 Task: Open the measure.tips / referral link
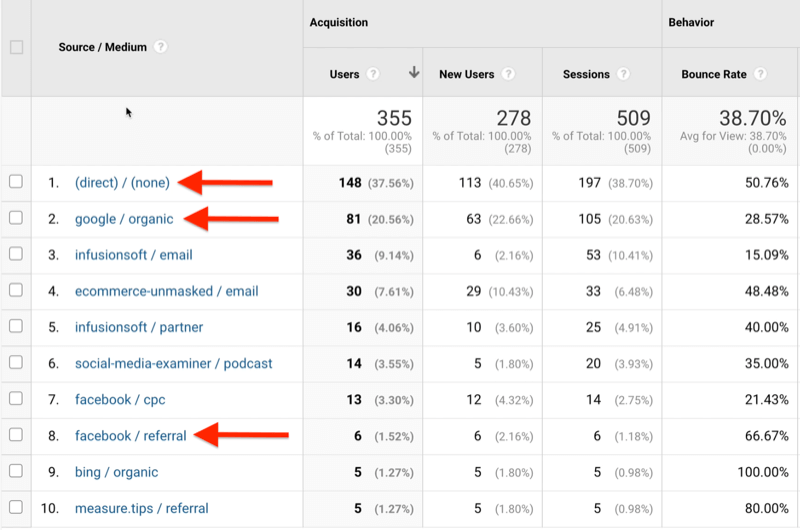click(x=141, y=509)
